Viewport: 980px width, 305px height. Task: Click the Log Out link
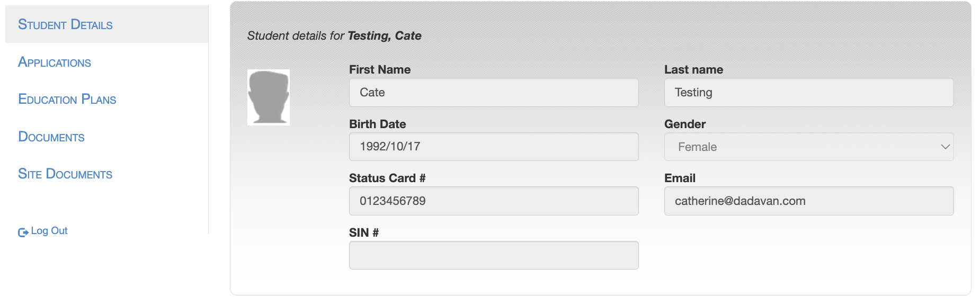pos(49,231)
